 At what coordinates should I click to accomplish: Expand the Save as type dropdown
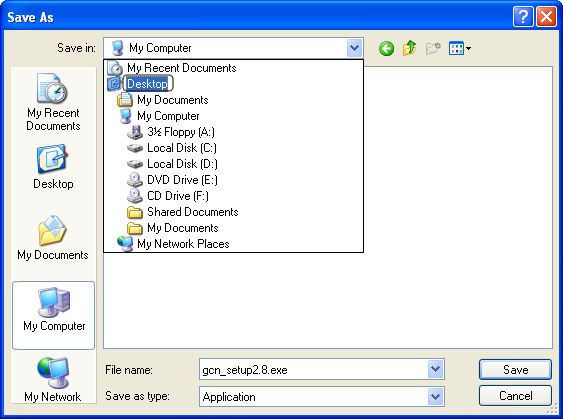436,396
